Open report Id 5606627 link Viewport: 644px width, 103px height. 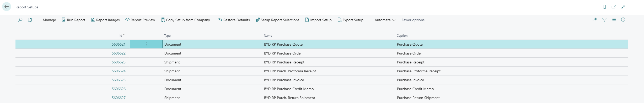point(119,98)
